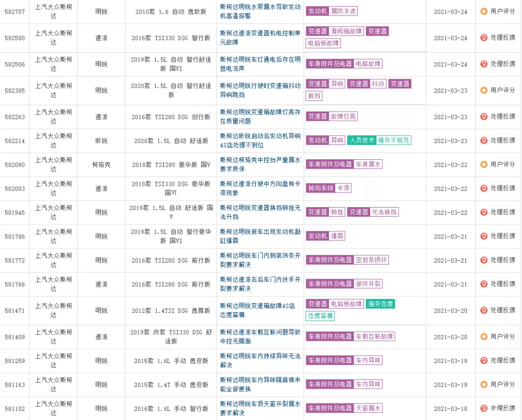Open complaint 斯柯达柯珞克中控台严重漏水要求质保

(x=260, y=164)
